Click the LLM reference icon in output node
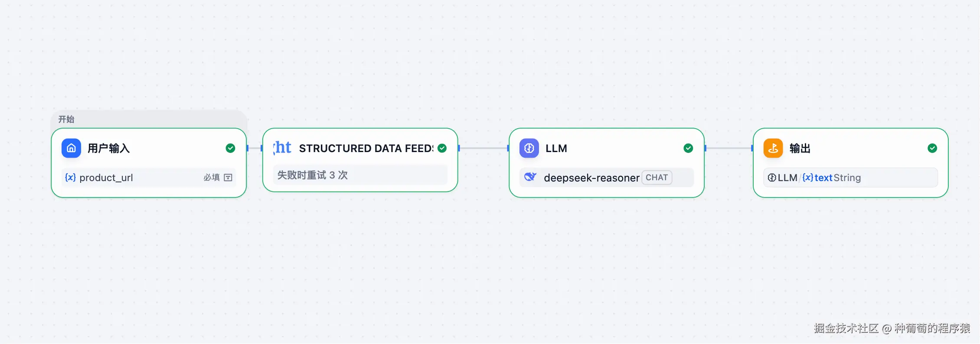Screen dimensions: 980x344 (x=772, y=178)
